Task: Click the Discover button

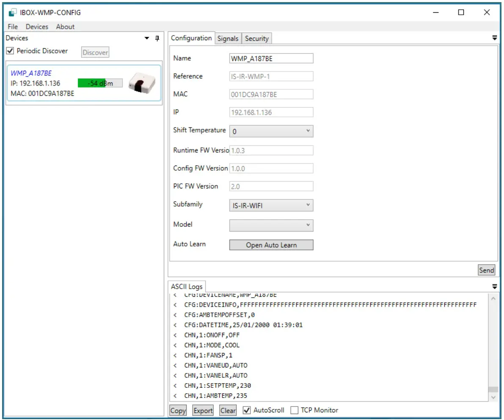Action: pos(95,52)
